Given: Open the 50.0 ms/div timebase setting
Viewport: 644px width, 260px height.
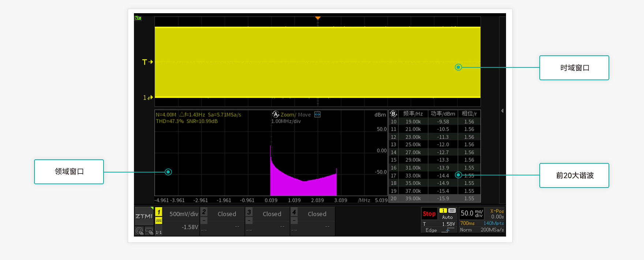Looking at the screenshot, I should [x=471, y=213].
